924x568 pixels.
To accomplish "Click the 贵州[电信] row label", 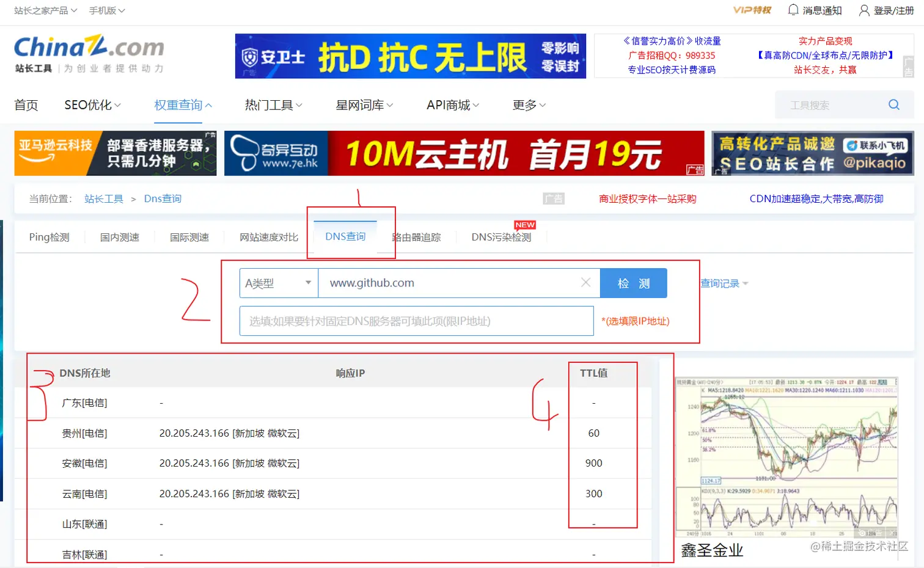I will click(x=84, y=433).
